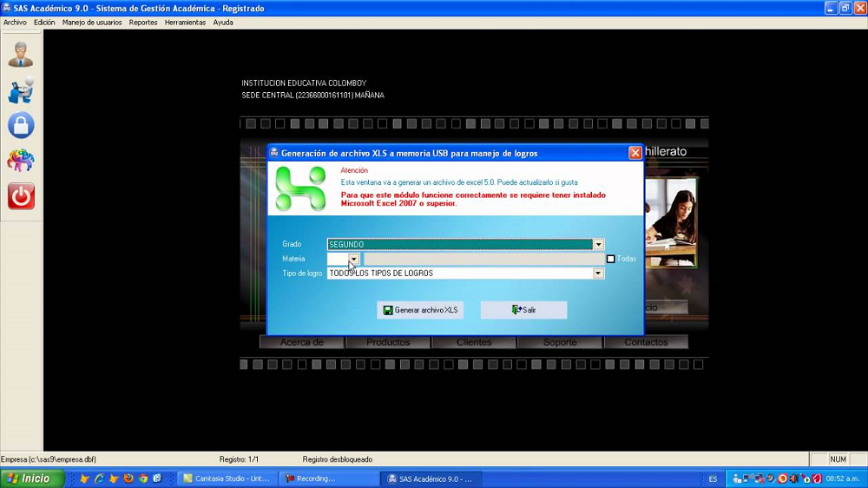
Task: Click the businessman user icon in sidebar
Action: click(x=21, y=54)
